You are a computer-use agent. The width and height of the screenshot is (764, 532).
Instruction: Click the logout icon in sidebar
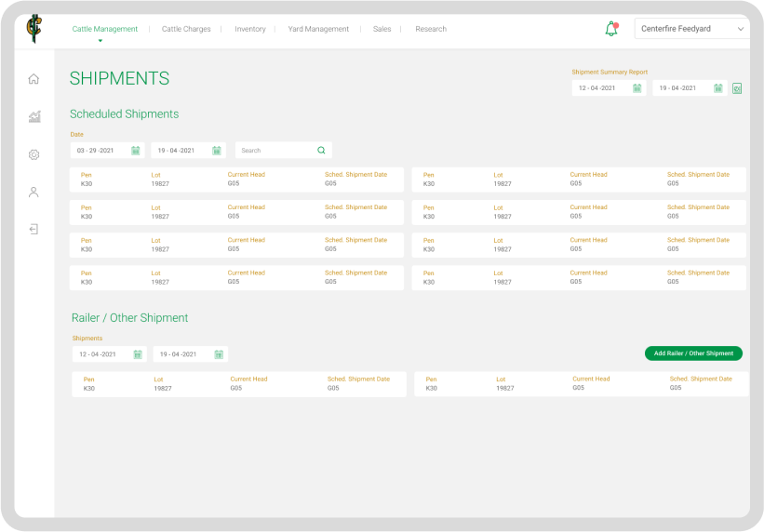[x=34, y=229]
